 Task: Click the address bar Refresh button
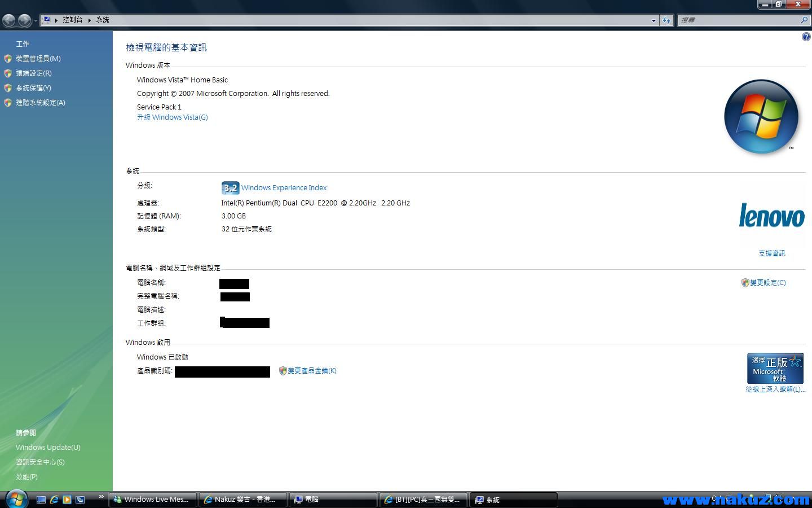tap(667, 20)
